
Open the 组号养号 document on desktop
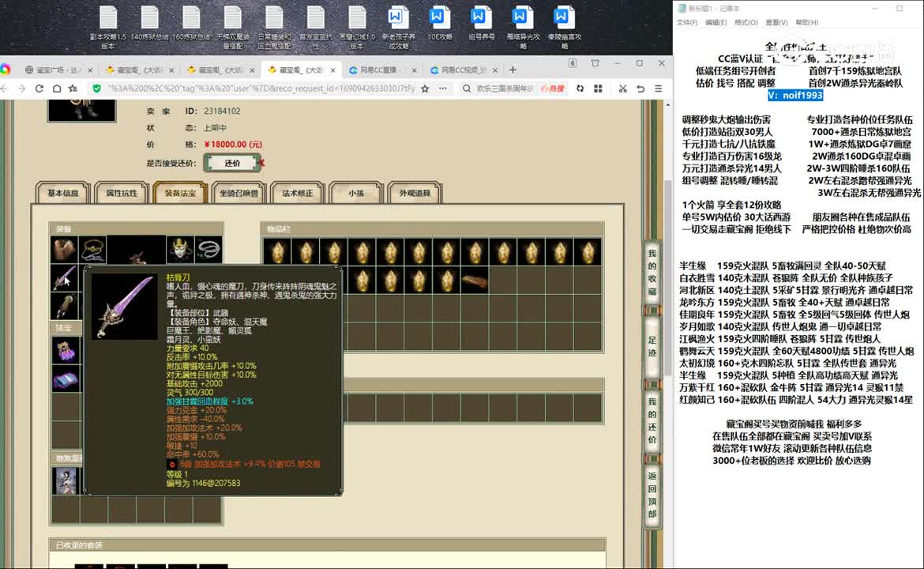point(481,24)
